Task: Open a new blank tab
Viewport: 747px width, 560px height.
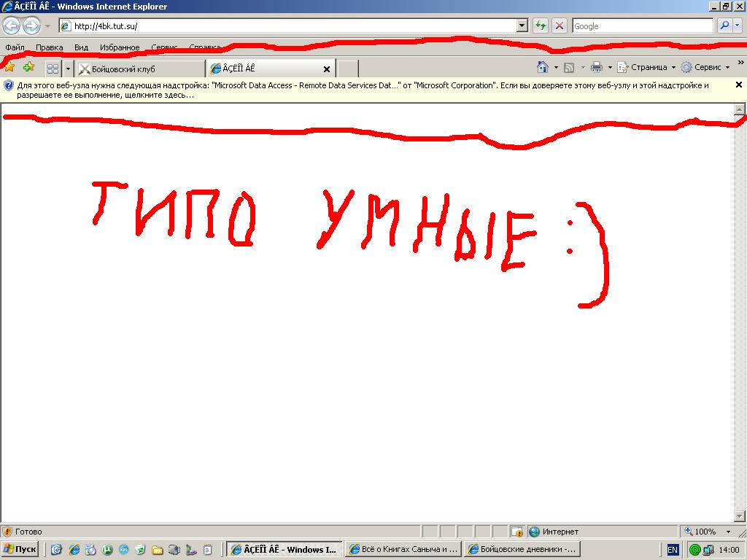Action: pos(348,69)
